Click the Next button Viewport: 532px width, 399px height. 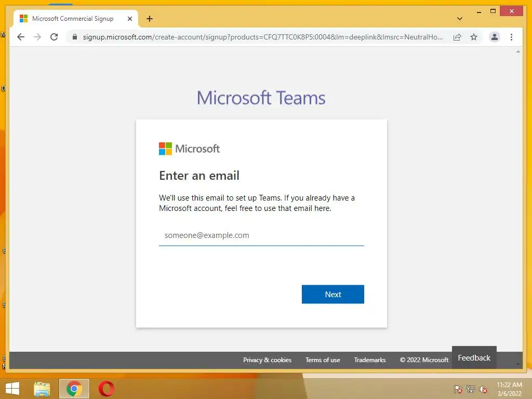[x=333, y=294]
